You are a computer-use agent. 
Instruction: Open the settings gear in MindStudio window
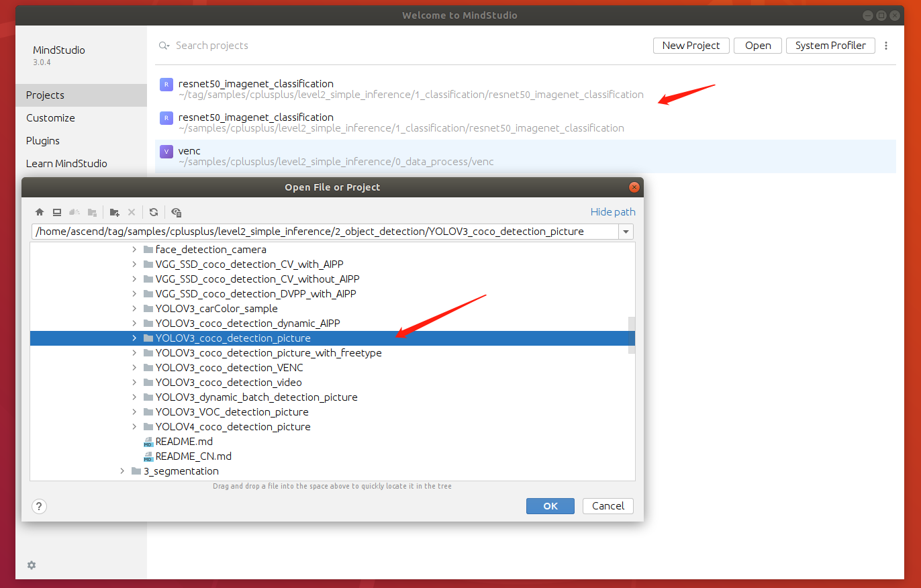pyautogui.click(x=32, y=565)
